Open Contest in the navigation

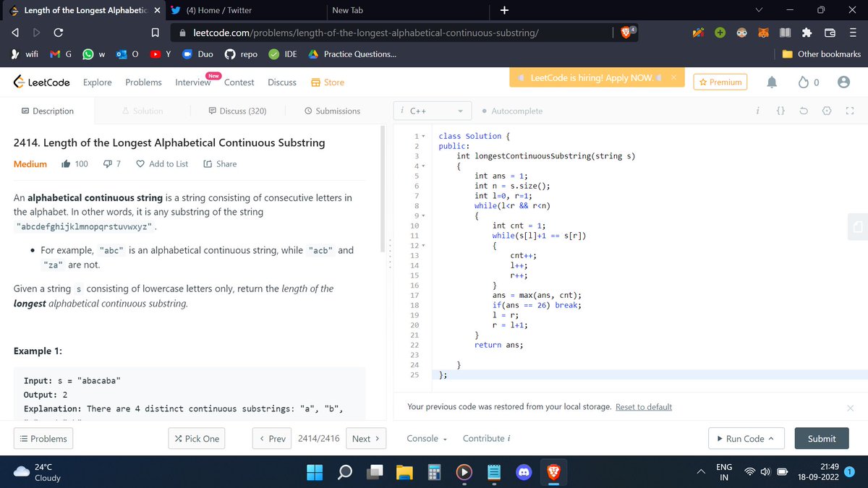[x=239, y=82]
